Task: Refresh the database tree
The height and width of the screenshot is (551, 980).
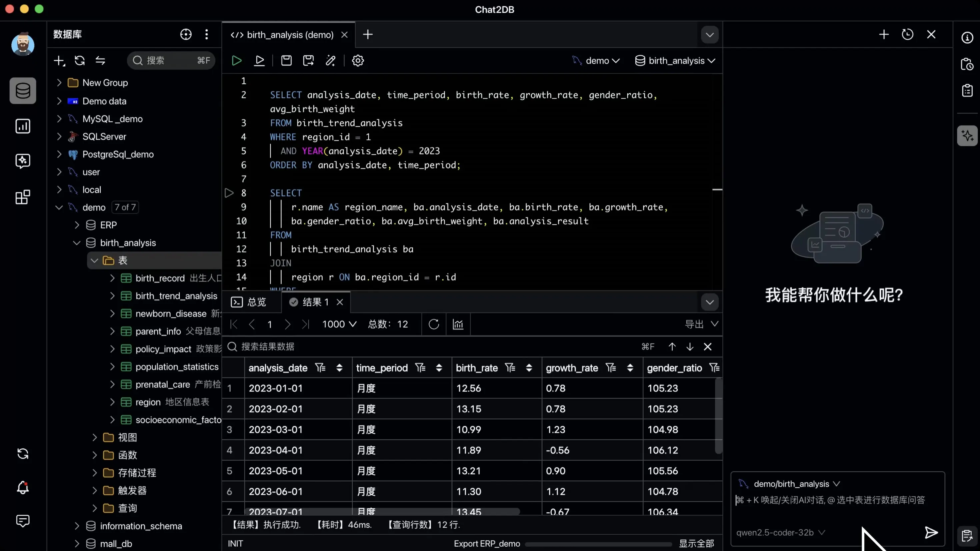Action: [80, 60]
